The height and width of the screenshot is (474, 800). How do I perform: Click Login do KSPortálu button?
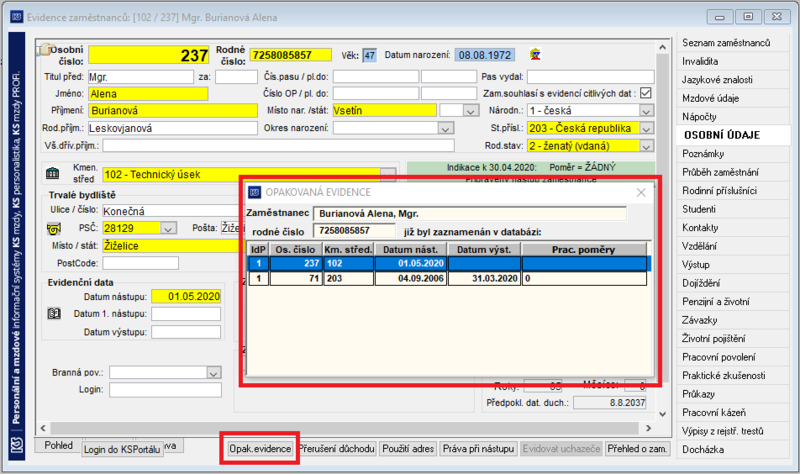(122, 450)
